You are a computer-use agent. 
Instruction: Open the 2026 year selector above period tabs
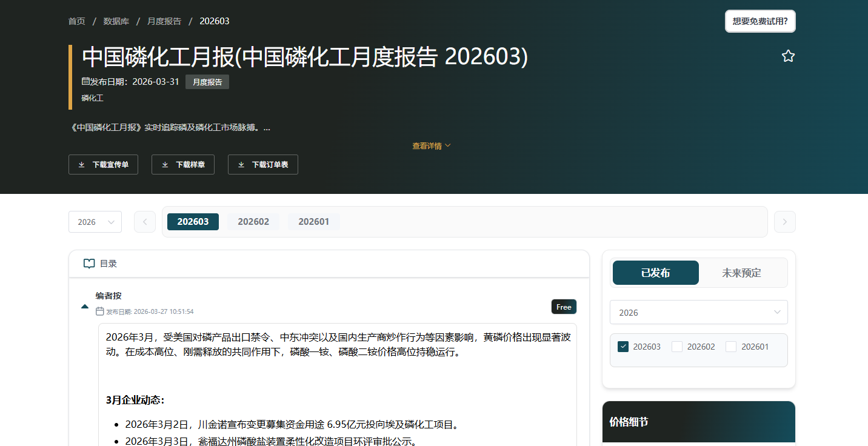pos(95,221)
